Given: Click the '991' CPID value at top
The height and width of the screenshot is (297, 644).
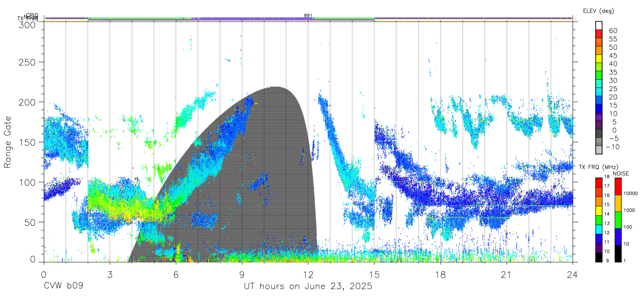Looking at the screenshot, I should pos(308,16).
